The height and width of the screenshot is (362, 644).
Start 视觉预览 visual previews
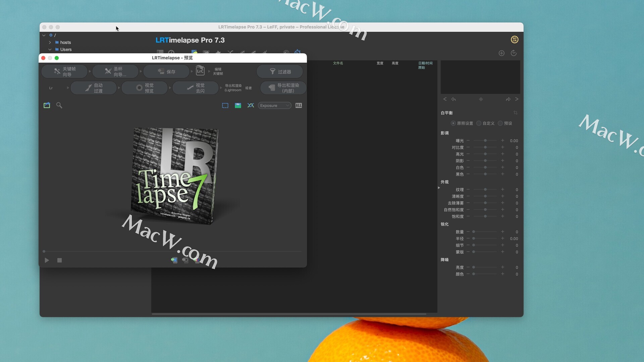[145, 88]
